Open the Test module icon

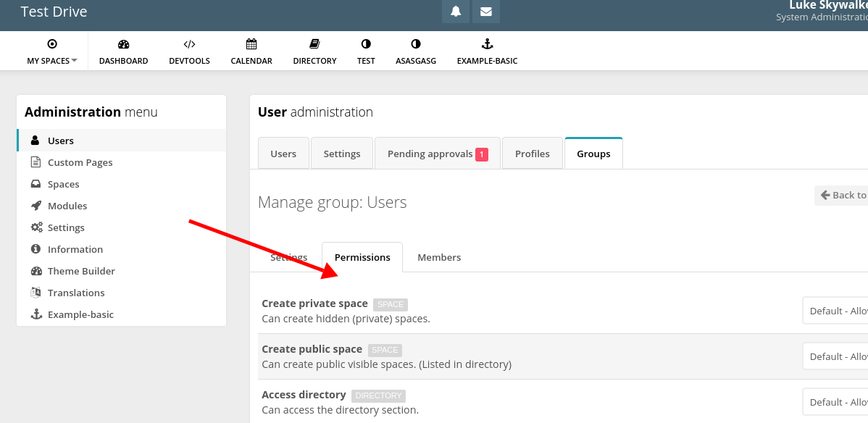click(366, 50)
